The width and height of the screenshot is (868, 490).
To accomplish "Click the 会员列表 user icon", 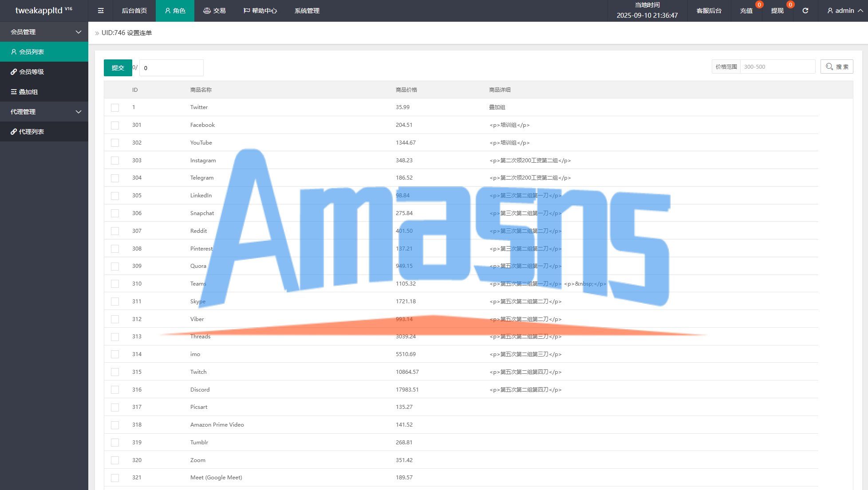I will point(14,52).
